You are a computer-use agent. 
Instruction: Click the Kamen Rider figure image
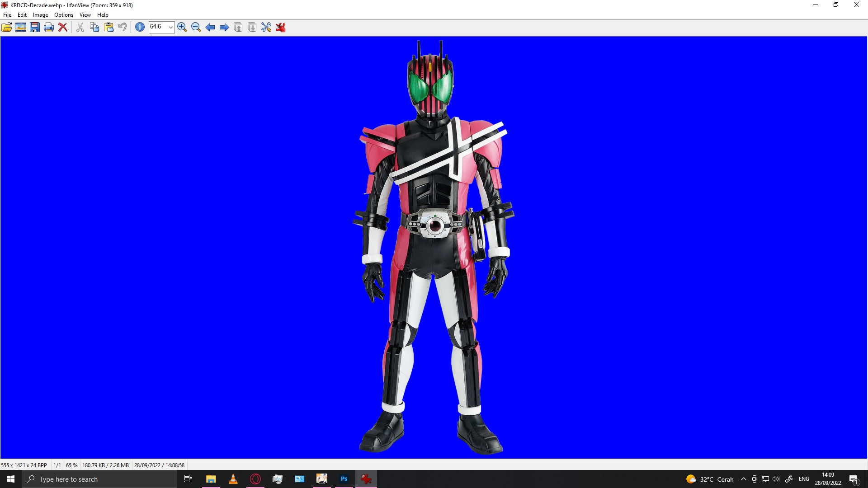[x=434, y=247]
